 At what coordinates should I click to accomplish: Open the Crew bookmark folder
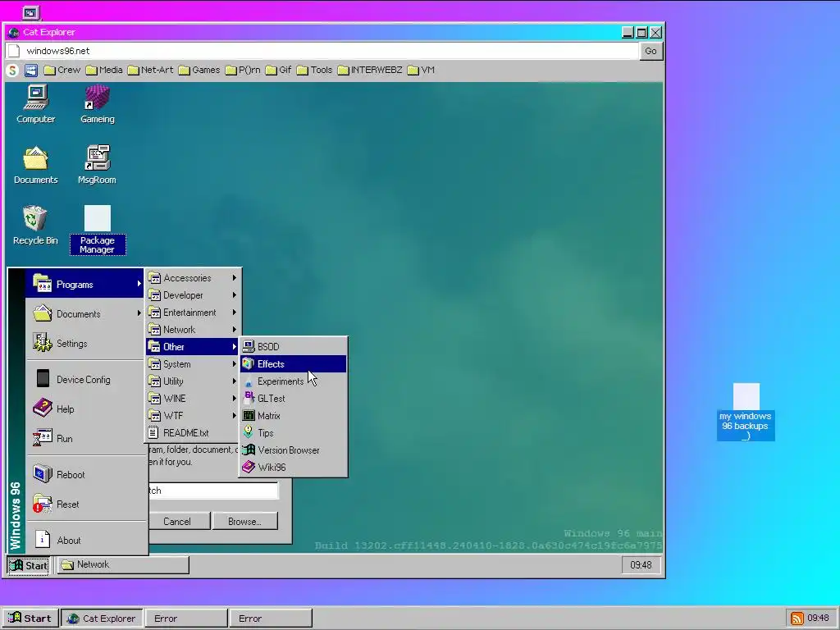pyautogui.click(x=62, y=71)
